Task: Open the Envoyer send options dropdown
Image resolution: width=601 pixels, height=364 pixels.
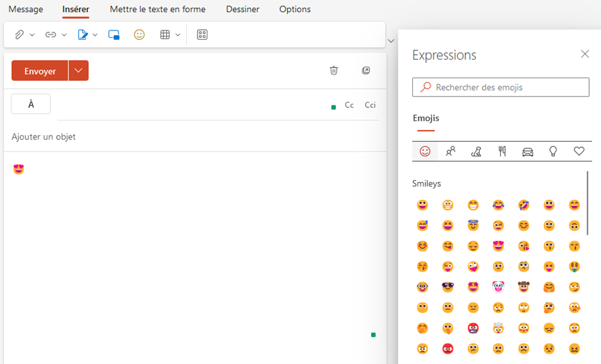Action: coord(79,71)
